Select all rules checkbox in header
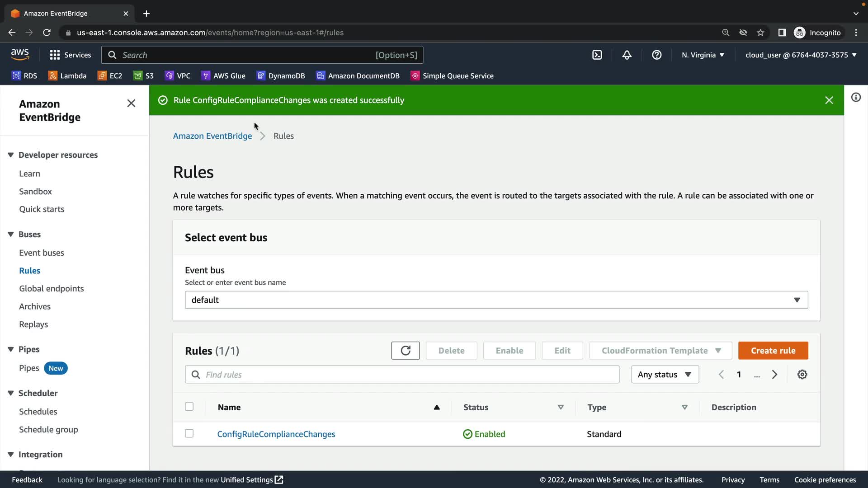 coord(189,407)
